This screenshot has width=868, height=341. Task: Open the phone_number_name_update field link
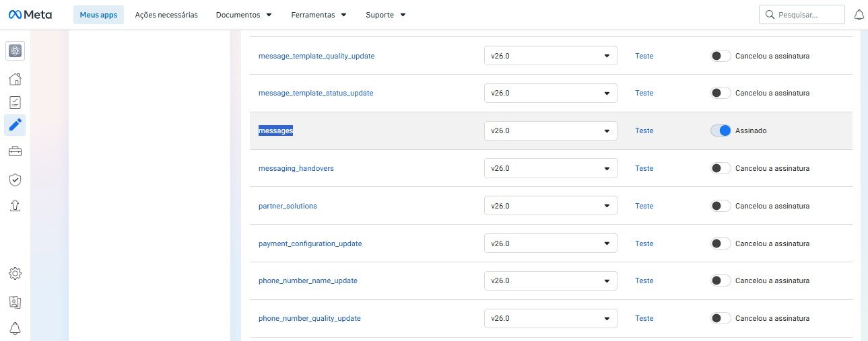308,280
